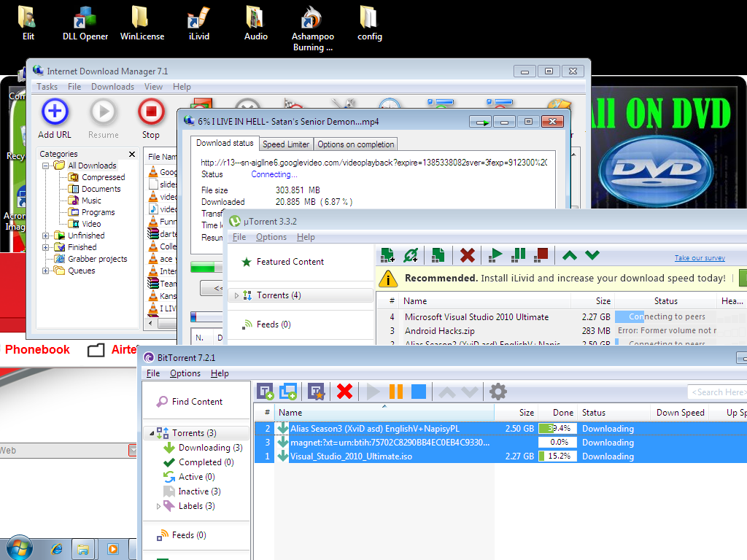The height and width of the screenshot is (560, 747).
Task: Click create new torrent icon in uTorrent
Action: 438,255
